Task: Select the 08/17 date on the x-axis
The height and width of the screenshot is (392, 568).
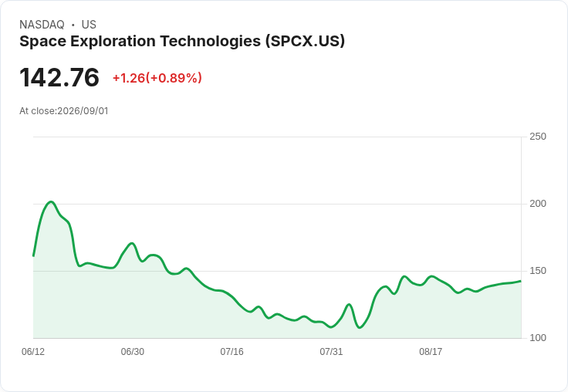Action: (x=431, y=352)
